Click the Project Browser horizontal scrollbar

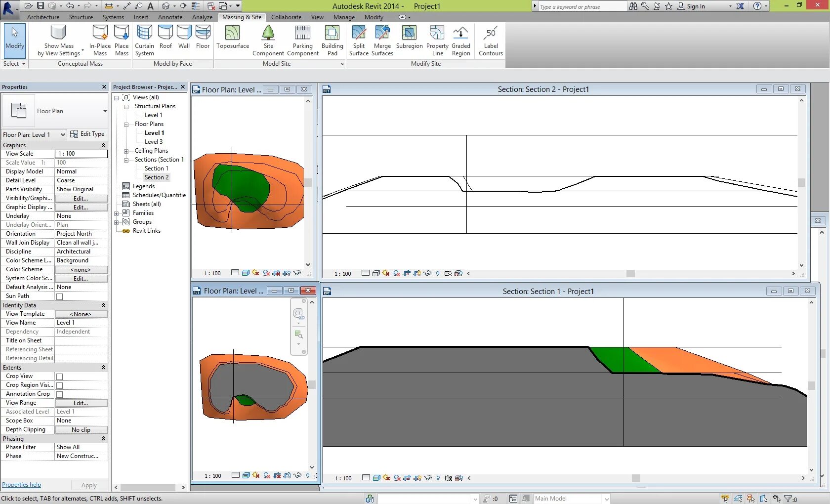click(x=148, y=488)
